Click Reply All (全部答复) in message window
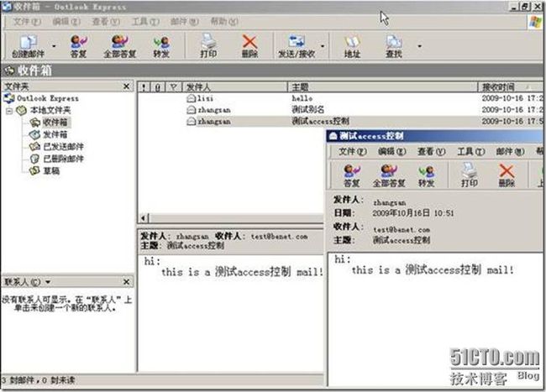The height and width of the screenshot is (392, 546). (389, 175)
